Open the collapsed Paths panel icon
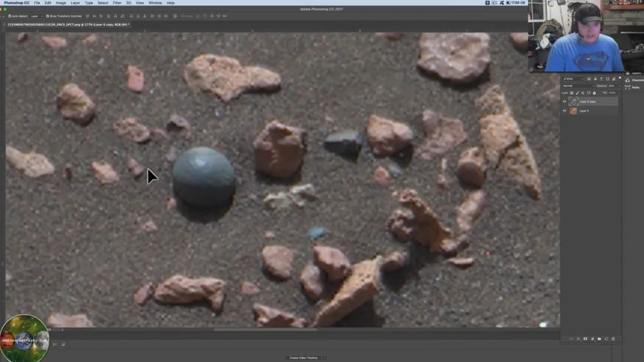 [x=627, y=88]
